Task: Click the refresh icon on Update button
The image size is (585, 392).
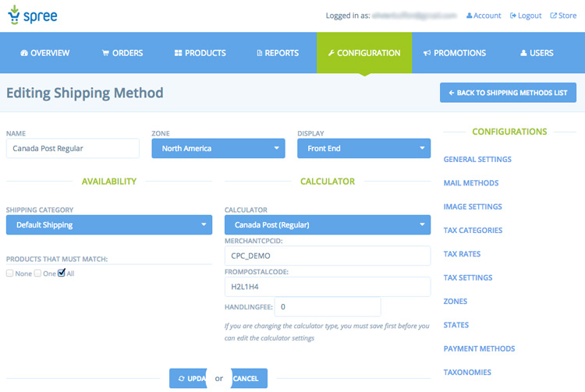Action: pos(181,379)
